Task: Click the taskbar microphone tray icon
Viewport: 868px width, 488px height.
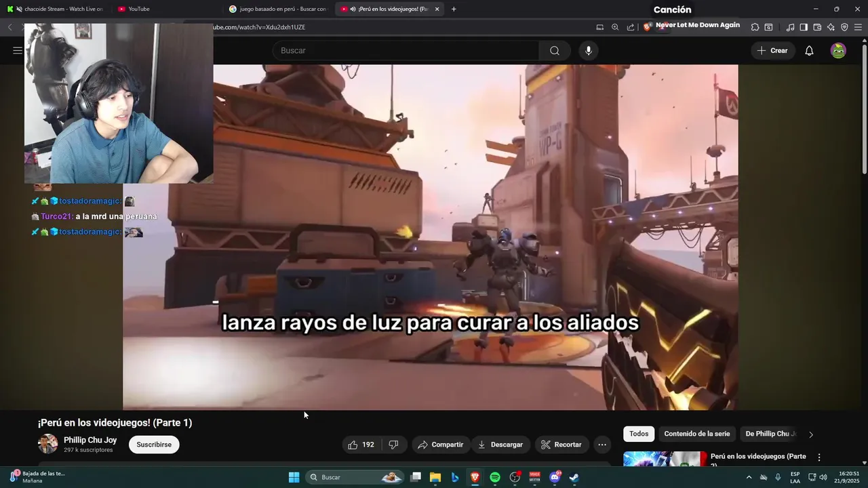Action: pyautogui.click(x=778, y=477)
